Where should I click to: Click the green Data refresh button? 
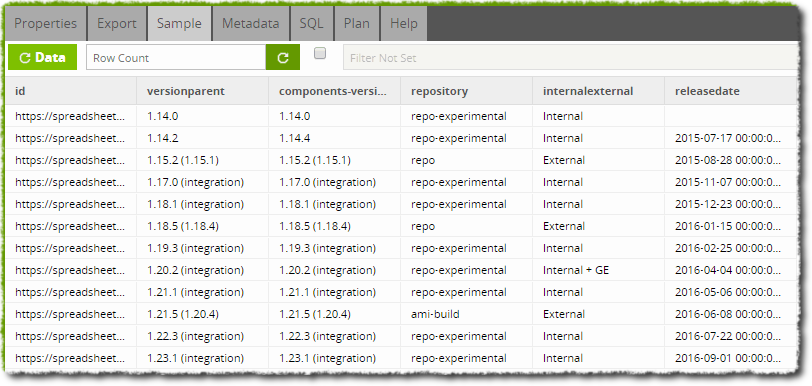tap(42, 58)
